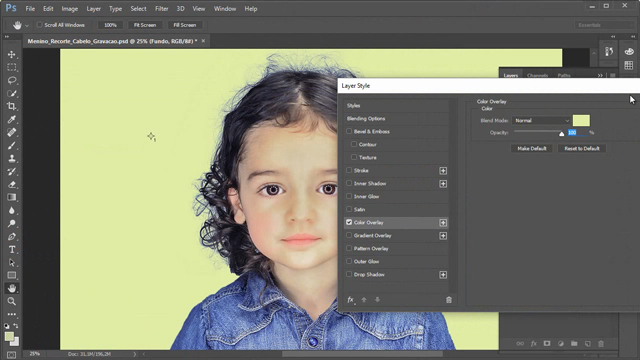Select the Pen tool

point(11,237)
